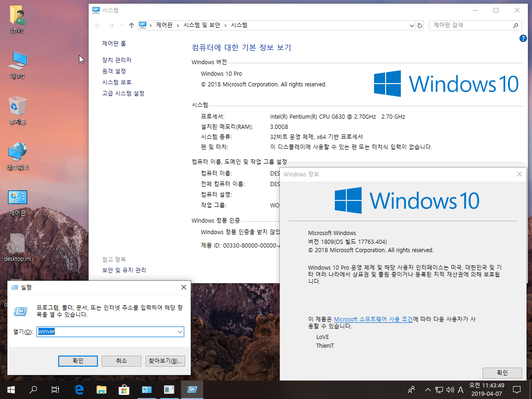
Task: Open Help question mark in 시스템 window
Action: 523,39
